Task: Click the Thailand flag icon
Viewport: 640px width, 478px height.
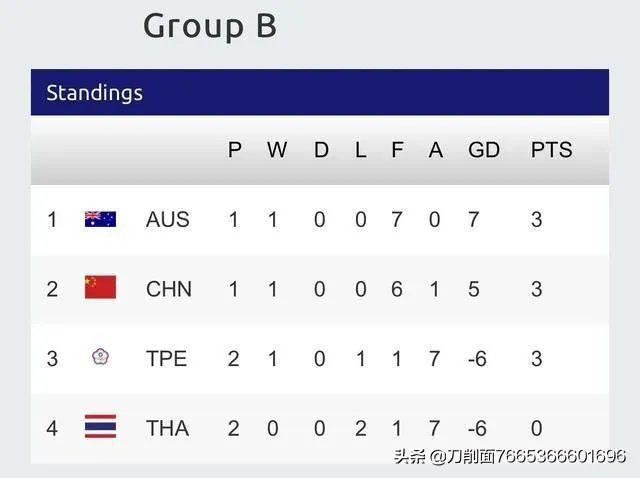Action: [100, 427]
